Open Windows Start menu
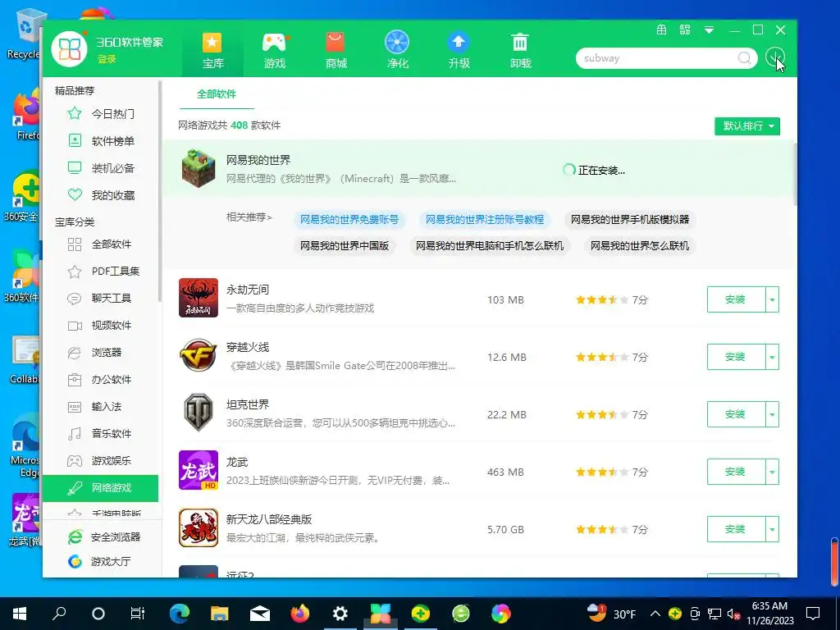Image resolution: width=840 pixels, height=630 pixels. [20, 614]
